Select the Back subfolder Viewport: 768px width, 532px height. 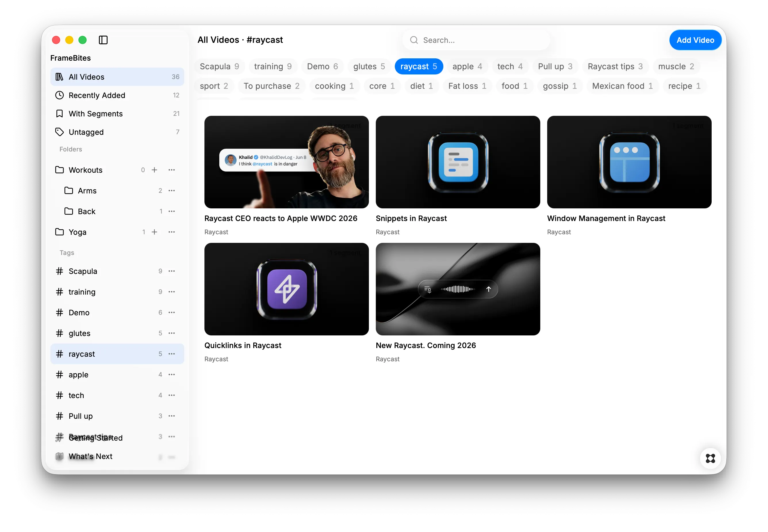click(117, 211)
